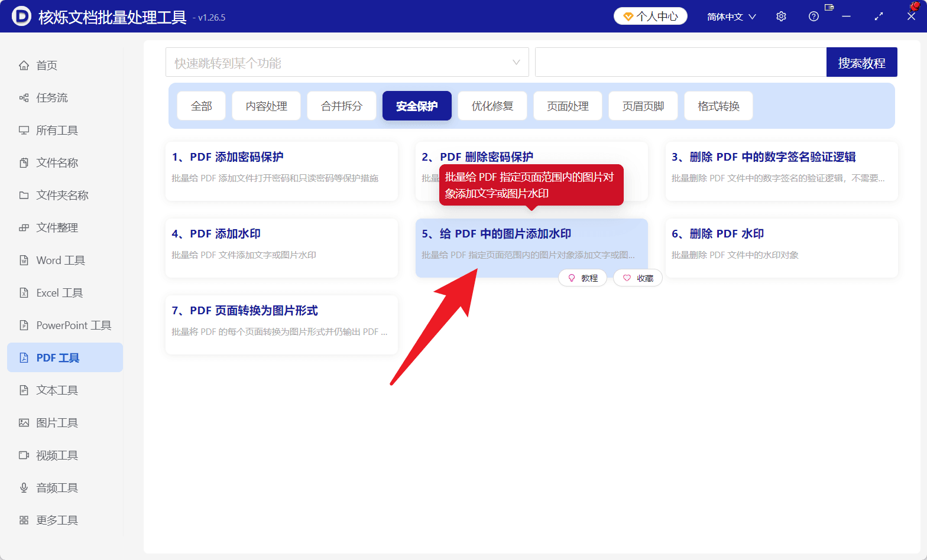The height and width of the screenshot is (560, 927).
Task: Select the 内容处理 category tab
Action: (267, 106)
